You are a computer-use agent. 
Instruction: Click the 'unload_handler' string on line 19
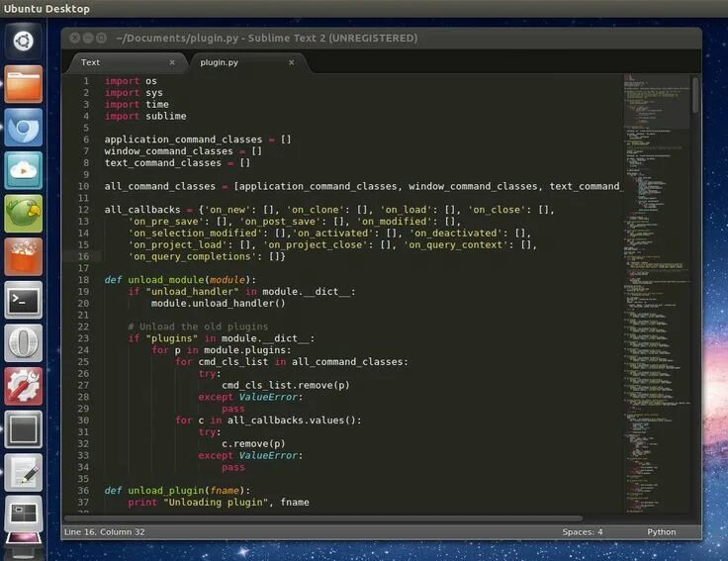pos(192,292)
